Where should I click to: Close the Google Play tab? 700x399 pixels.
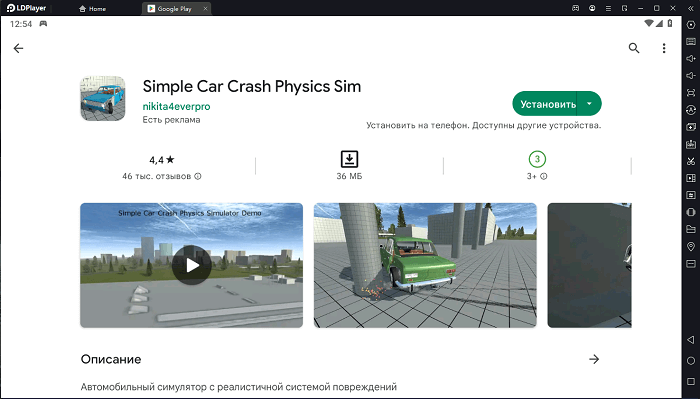point(205,8)
